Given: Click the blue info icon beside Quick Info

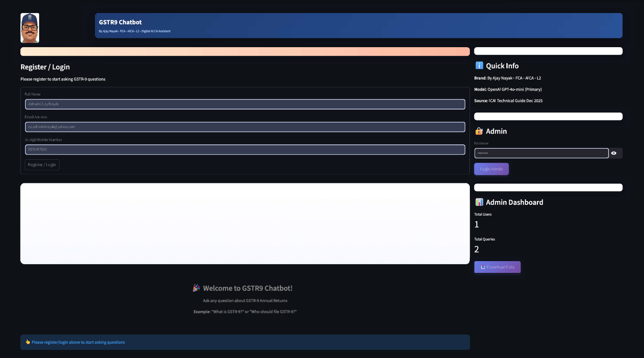Looking at the screenshot, I should coord(479,66).
